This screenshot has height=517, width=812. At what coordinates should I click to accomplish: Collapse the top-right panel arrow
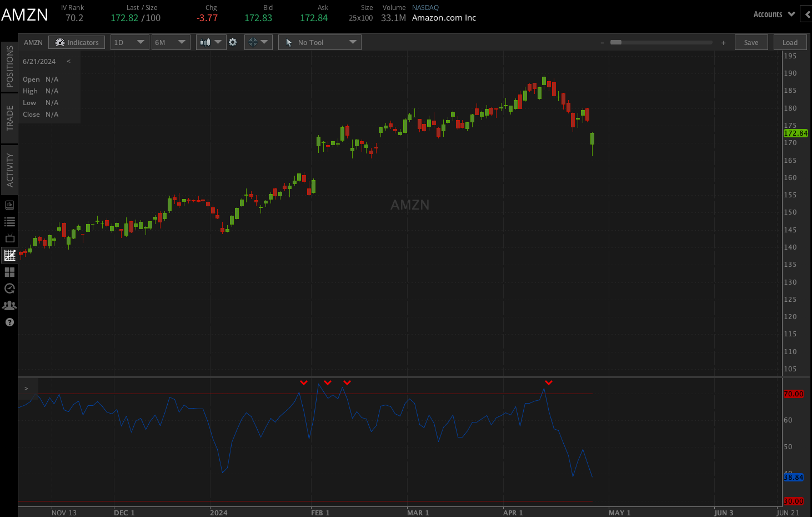pyautogui.click(x=806, y=14)
